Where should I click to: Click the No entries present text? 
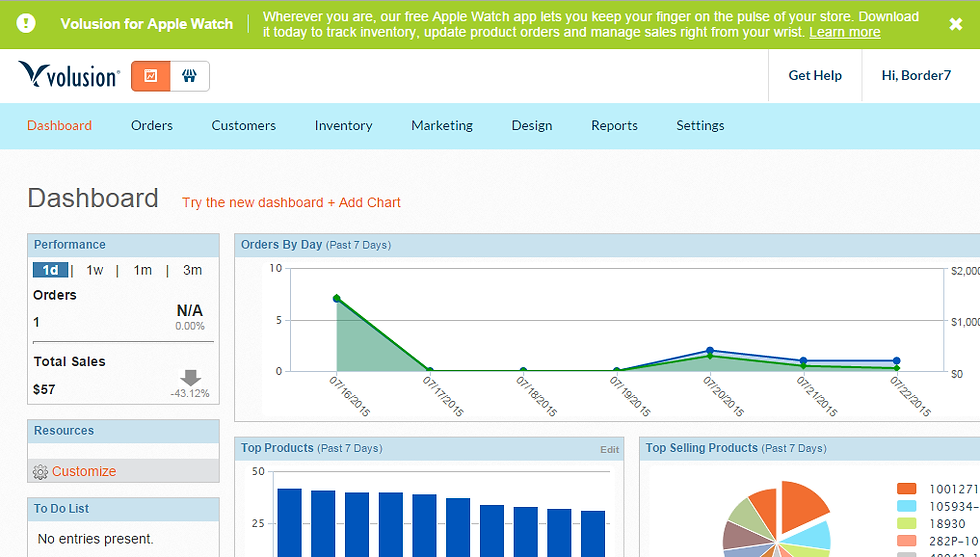pos(96,539)
